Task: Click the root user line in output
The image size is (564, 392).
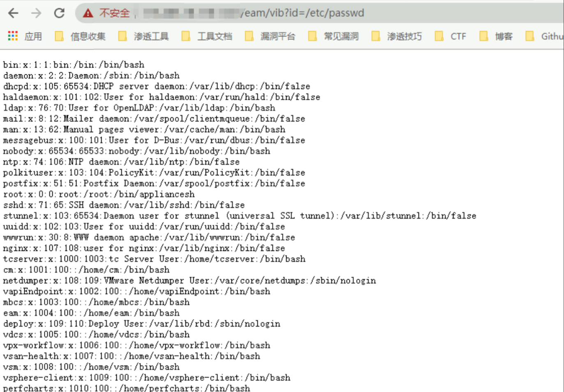Action: [99, 194]
